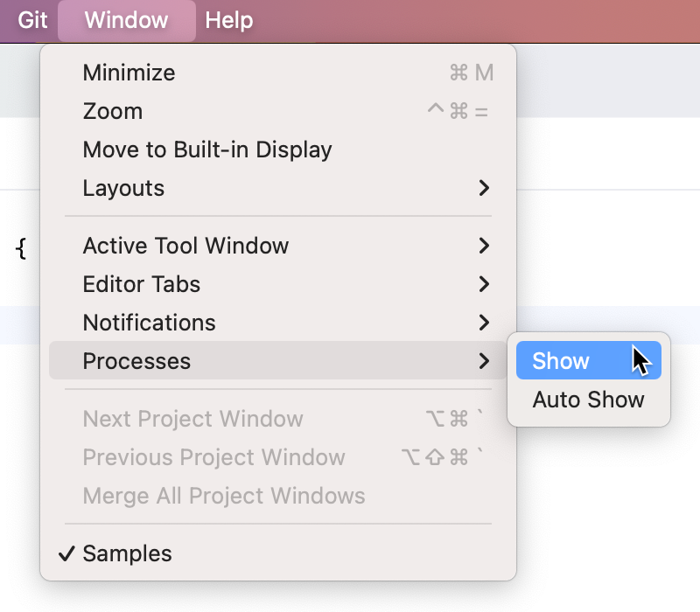Uncheck the Samples menu option
Viewport: 700px width, 612px height.
pos(127,553)
